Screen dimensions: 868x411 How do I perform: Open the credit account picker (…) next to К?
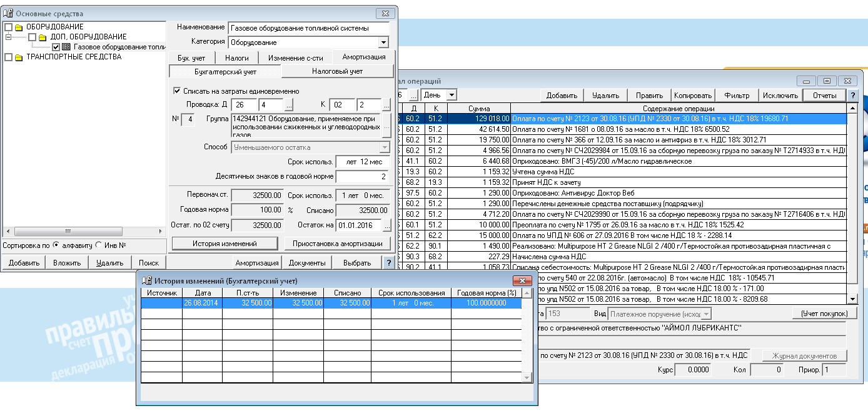[387, 105]
